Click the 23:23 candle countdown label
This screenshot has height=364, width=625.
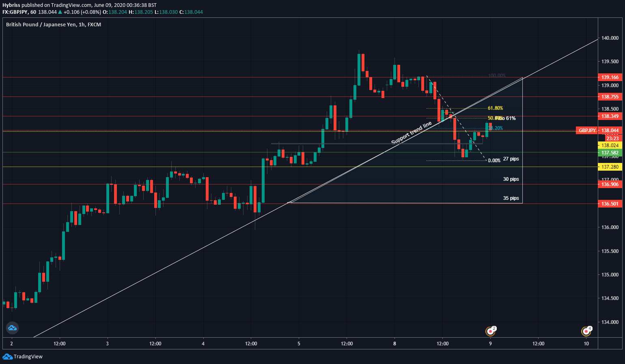click(x=612, y=138)
